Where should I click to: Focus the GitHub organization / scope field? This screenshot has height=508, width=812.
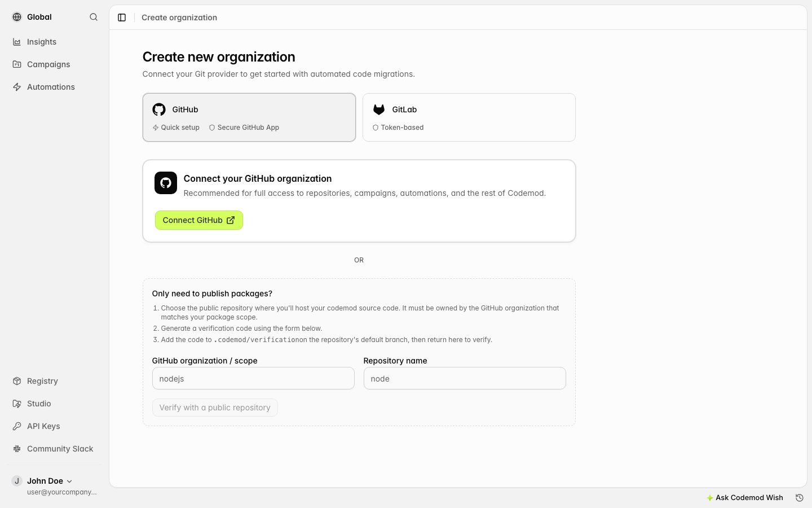253,378
